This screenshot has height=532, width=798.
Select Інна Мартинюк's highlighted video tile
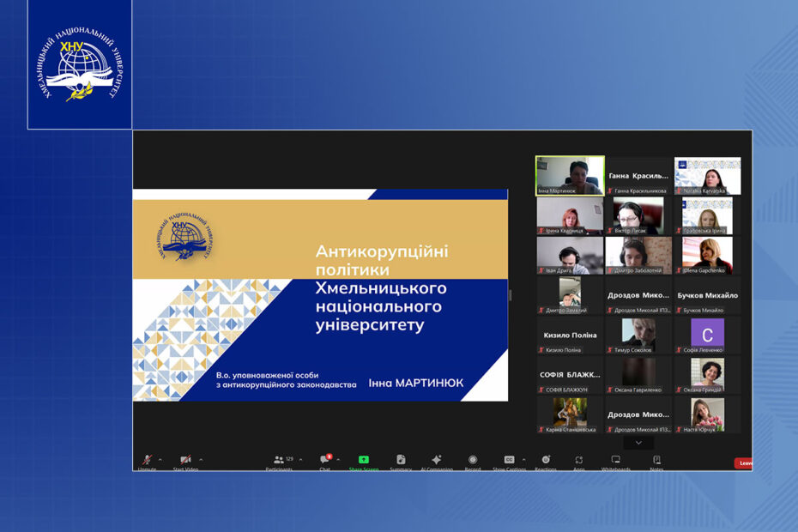tap(570, 175)
